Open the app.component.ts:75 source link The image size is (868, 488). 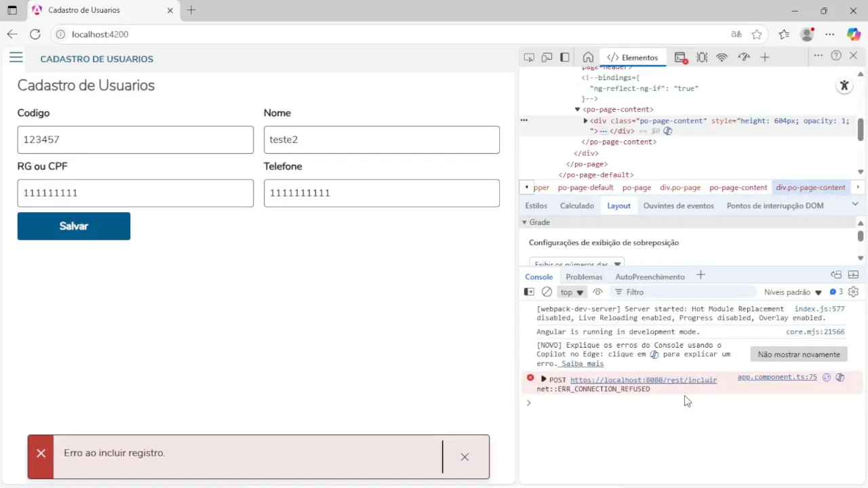coord(776,378)
